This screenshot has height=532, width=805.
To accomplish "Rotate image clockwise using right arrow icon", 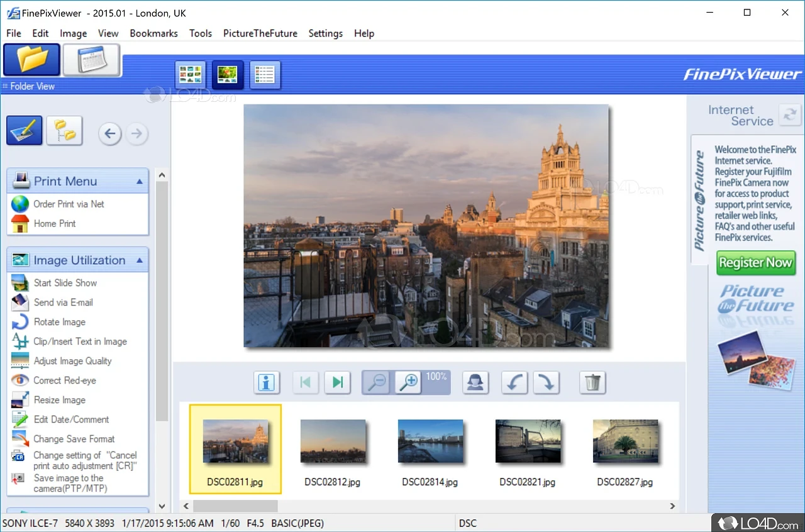I will tap(546, 382).
